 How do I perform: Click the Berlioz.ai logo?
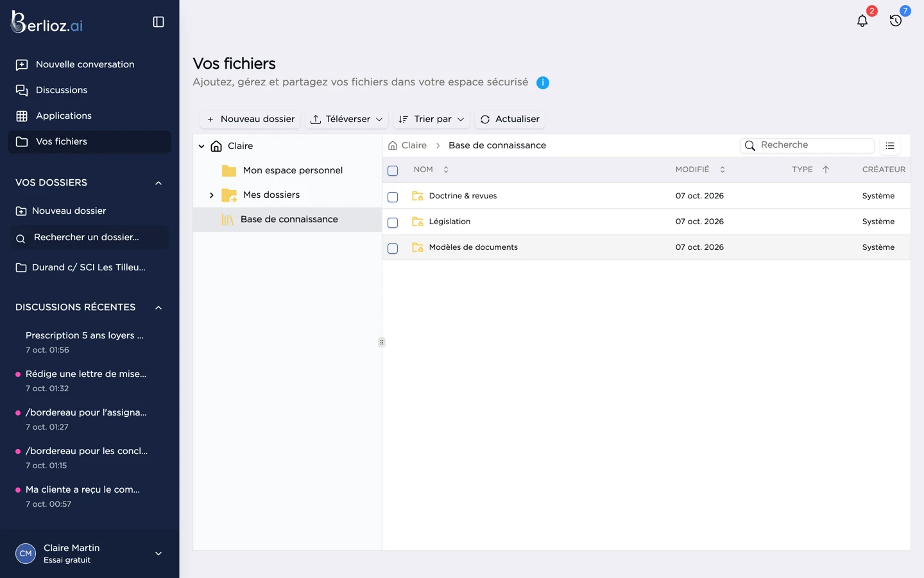tap(47, 22)
